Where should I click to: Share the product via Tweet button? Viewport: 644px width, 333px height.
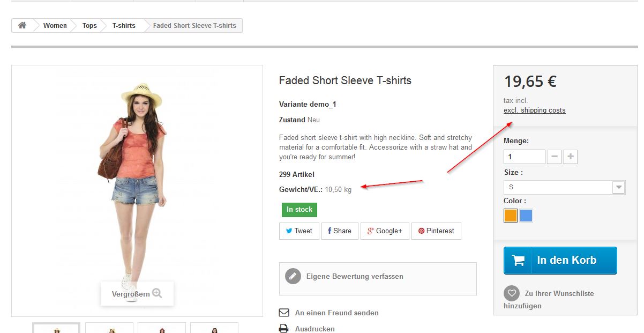click(299, 231)
